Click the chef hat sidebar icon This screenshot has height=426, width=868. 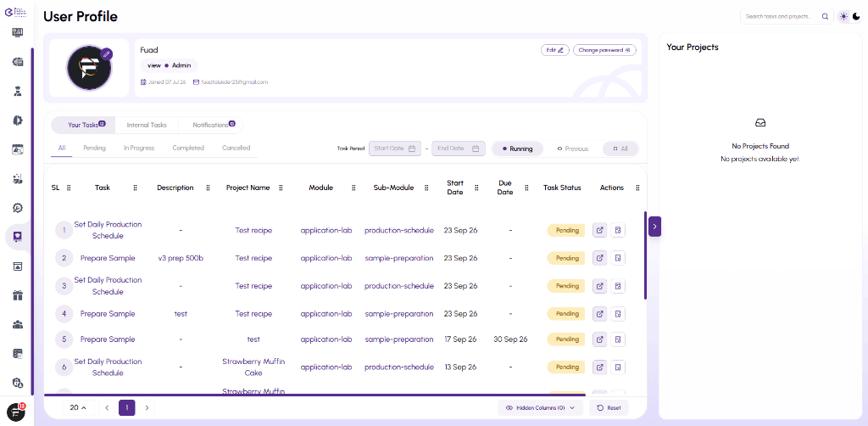pyautogui.click(x=17, y=92)
